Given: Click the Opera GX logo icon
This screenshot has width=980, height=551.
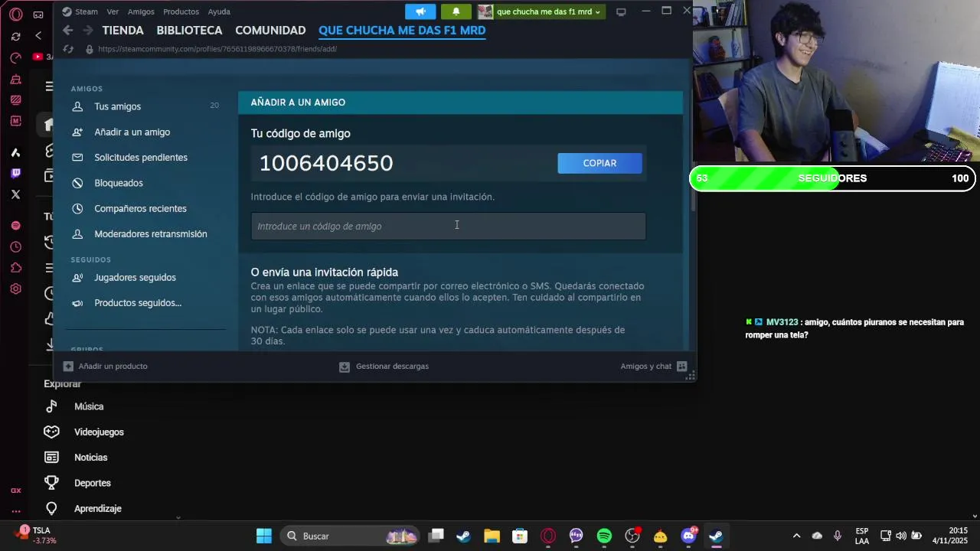Looking at the screenshot, I should pyautogui.click(x=15, y=15).
